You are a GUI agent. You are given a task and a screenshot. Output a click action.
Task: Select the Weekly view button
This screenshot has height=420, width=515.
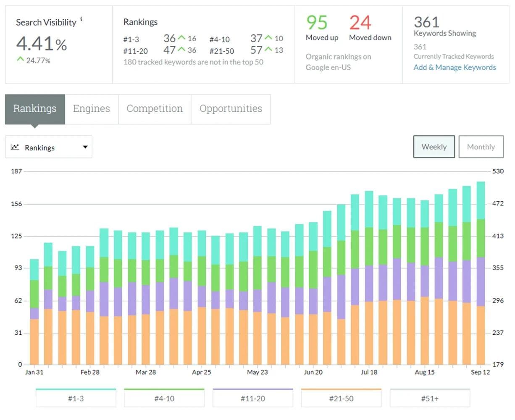(434, 147)
